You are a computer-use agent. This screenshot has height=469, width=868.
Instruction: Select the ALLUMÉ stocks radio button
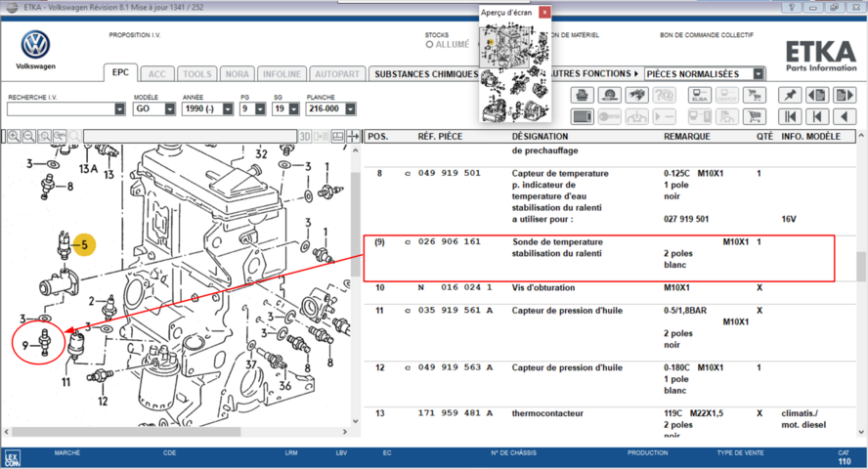[x=429, y=44]
